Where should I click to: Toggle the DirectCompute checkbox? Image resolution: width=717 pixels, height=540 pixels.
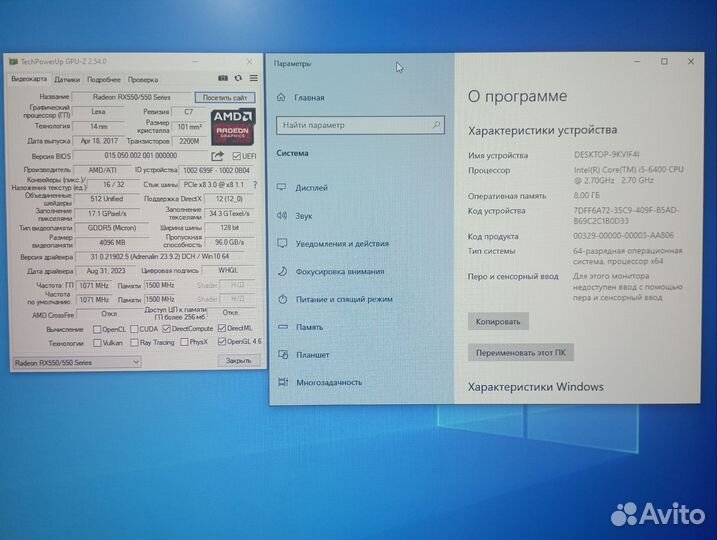pyautogui.click(x=166, y=329)
